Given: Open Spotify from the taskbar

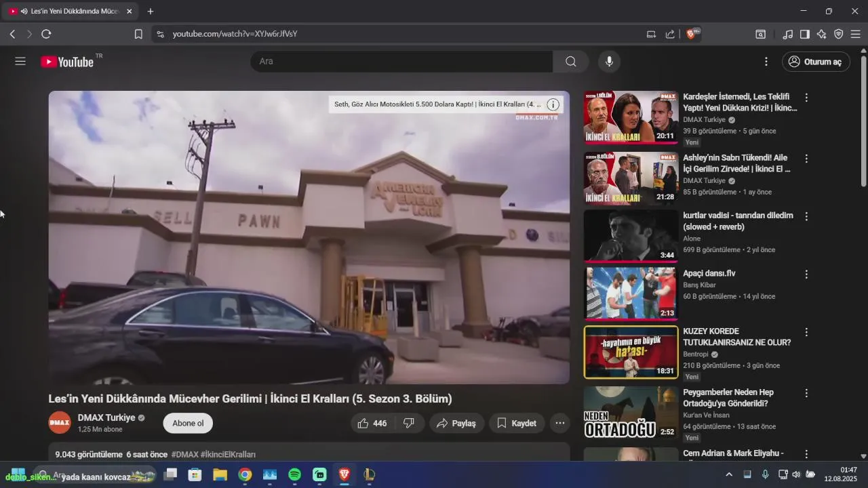Looking at the screenshot, I should (294, 474).
